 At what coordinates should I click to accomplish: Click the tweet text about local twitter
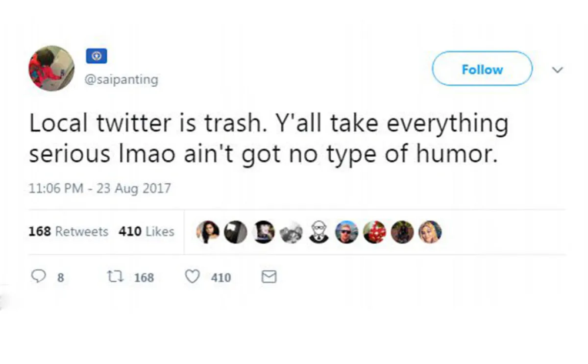coord(268,139)
